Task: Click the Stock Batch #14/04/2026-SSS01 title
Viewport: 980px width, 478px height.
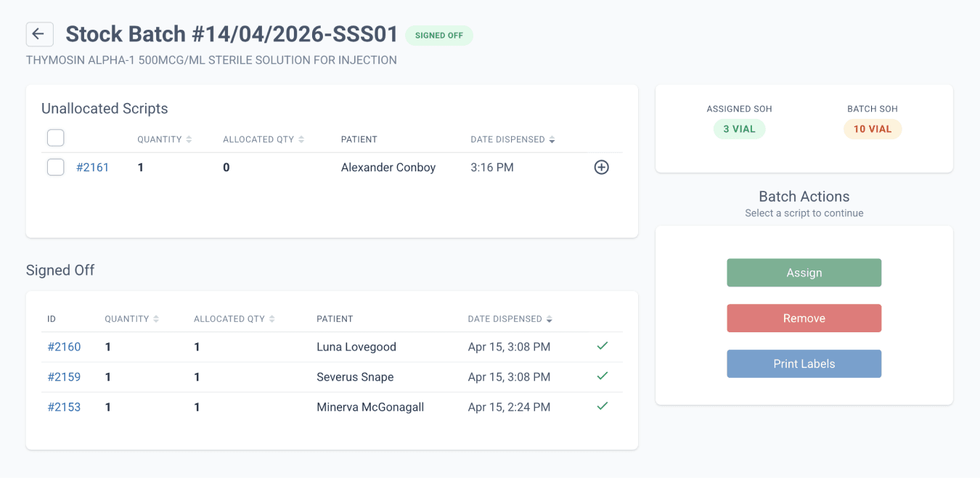Action: click(x=232, y=34)
